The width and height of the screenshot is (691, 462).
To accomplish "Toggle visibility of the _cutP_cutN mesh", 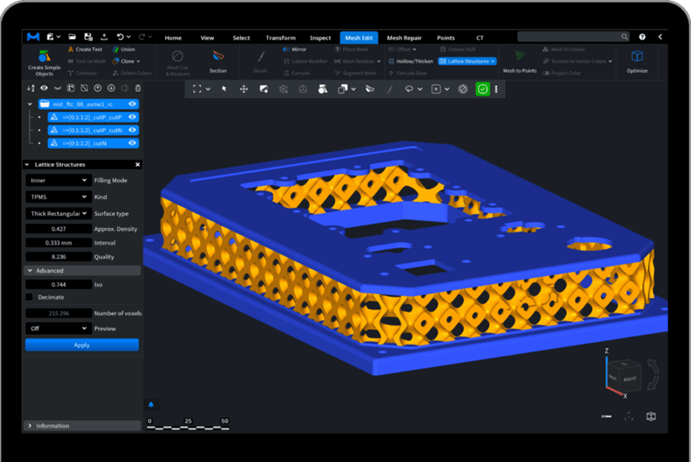I will point(132,130).
